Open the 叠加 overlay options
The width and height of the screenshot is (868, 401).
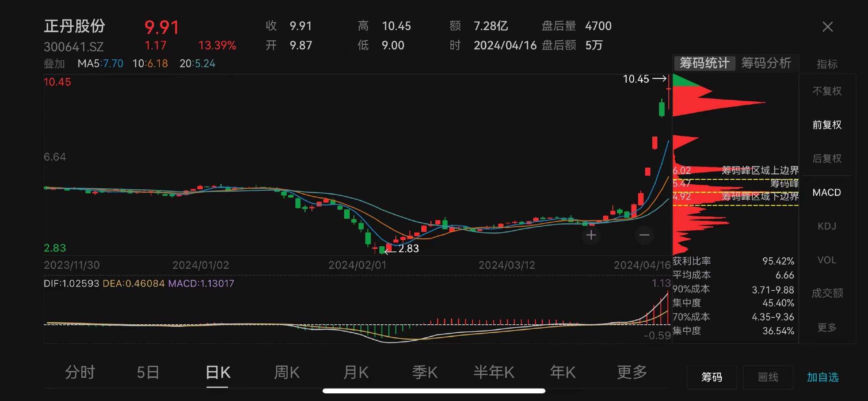point(55,63)
